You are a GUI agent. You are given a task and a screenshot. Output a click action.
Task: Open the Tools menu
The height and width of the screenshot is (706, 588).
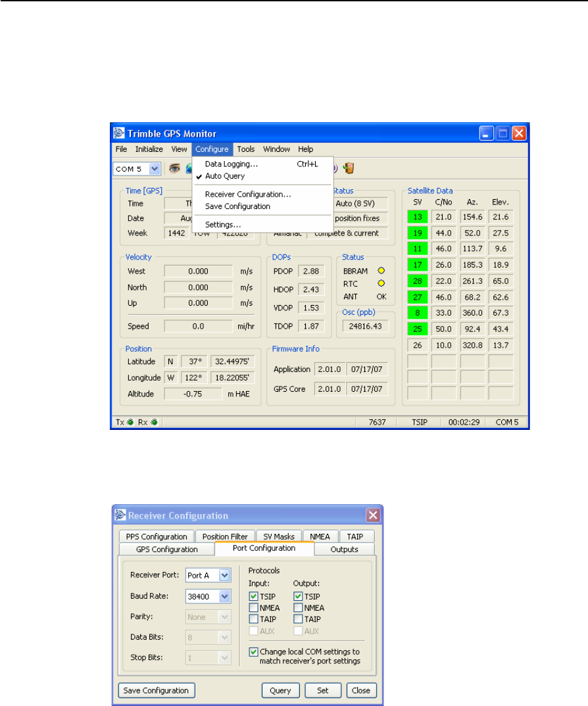pos(246,149)
